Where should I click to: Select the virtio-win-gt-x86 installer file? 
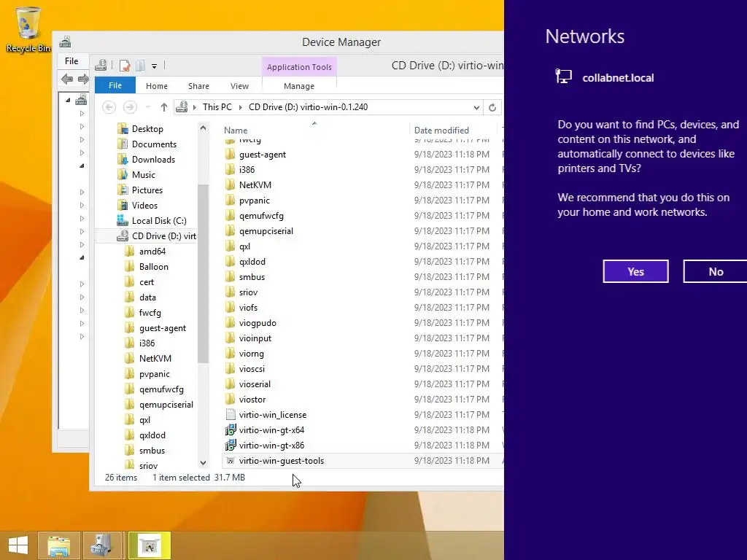click(x=271, y=446)
